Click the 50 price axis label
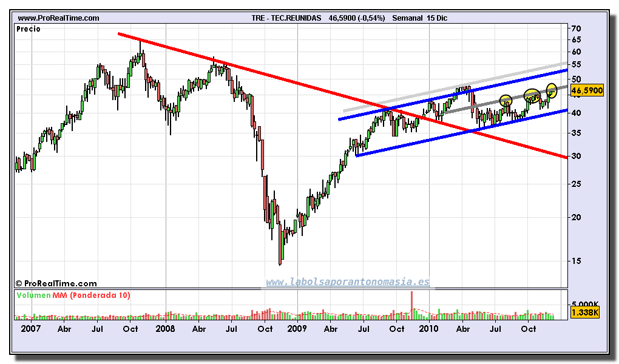This screenshot has height=364, width=619. click(576, 79)
